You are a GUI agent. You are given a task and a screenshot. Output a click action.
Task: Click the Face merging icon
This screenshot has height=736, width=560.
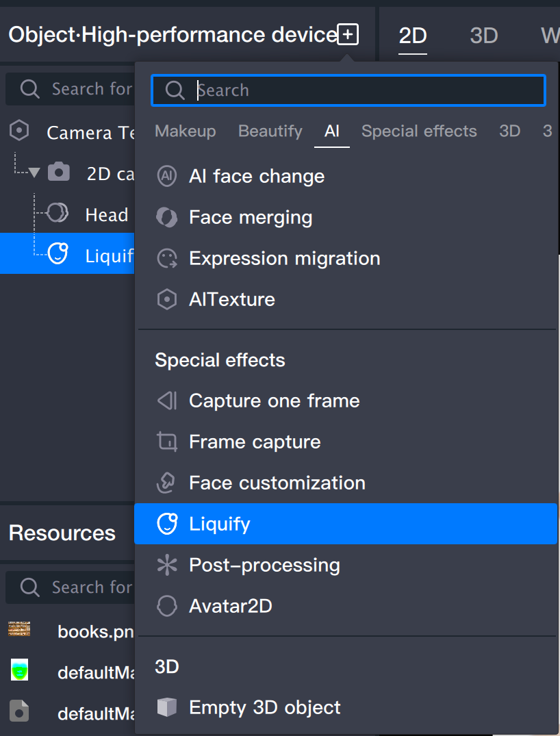coord(166,217)
